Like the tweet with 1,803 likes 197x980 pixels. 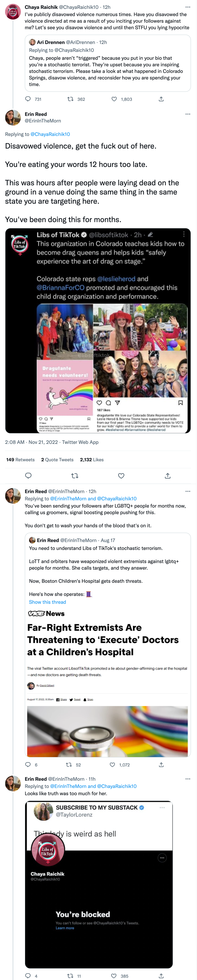(114, 99)
